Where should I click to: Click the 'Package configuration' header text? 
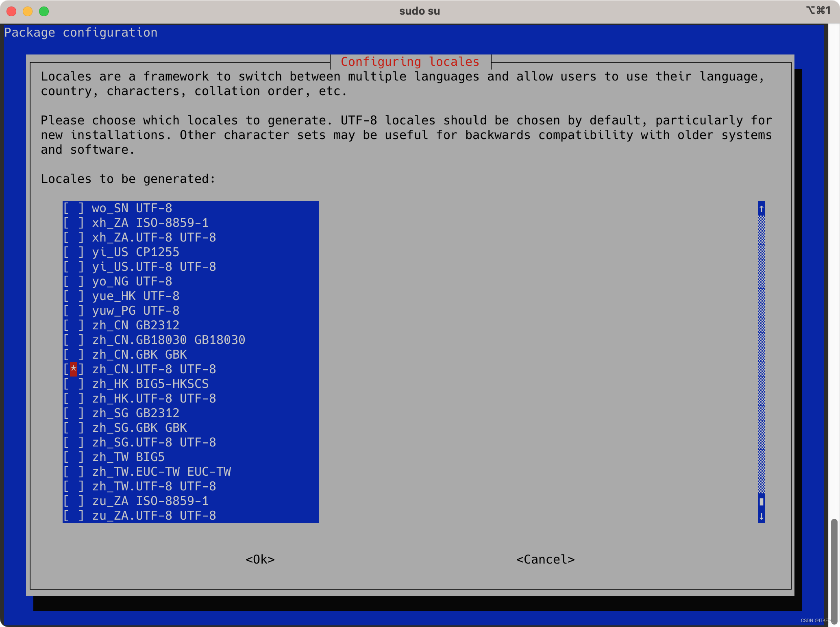(x=81, y=33)
